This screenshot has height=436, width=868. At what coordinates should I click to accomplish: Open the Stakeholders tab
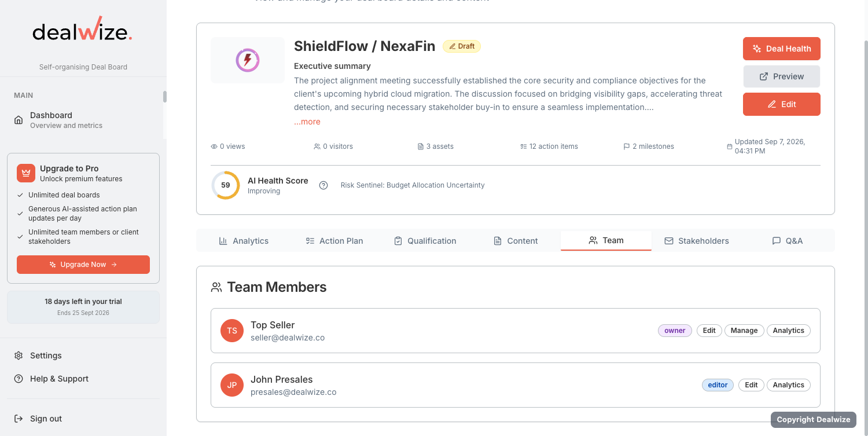[697, 241]
